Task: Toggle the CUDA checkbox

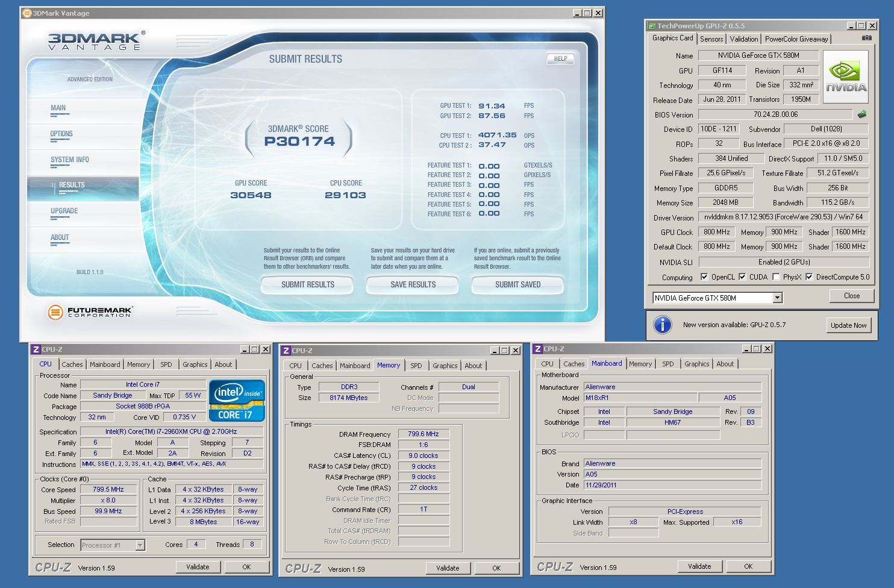Action: pos(742,277)
